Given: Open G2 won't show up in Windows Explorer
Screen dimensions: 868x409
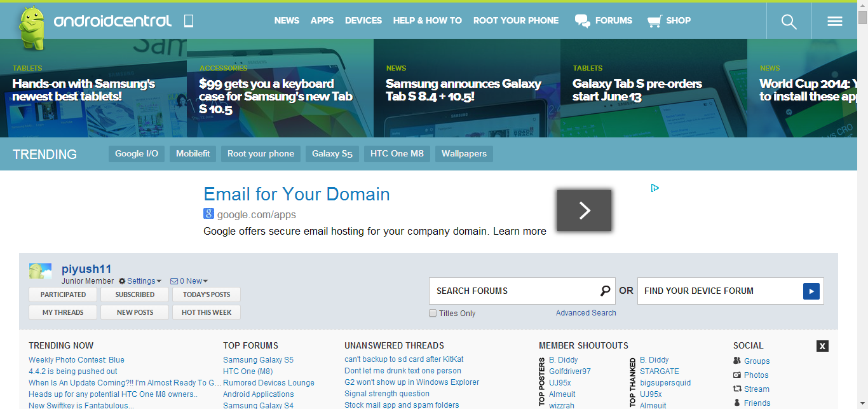Looking at the screenshot, I should [x=412, y=382].
